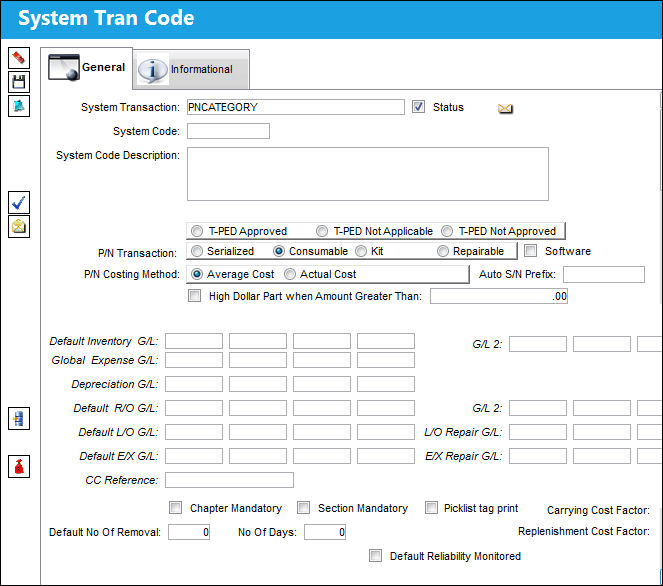Image resolution: width=663 pixels, height=586 pixels.
Task: Tick the High Dollar Part checkbox
Action: coord(195,296)
